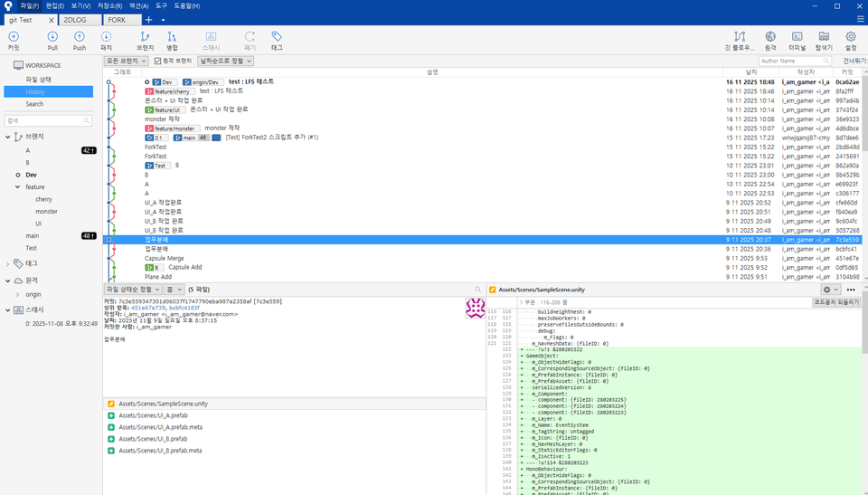Viewport: 868px width, 495px height.
Task: Select the Capsule Merge commit row
Action: coord(482,258)
